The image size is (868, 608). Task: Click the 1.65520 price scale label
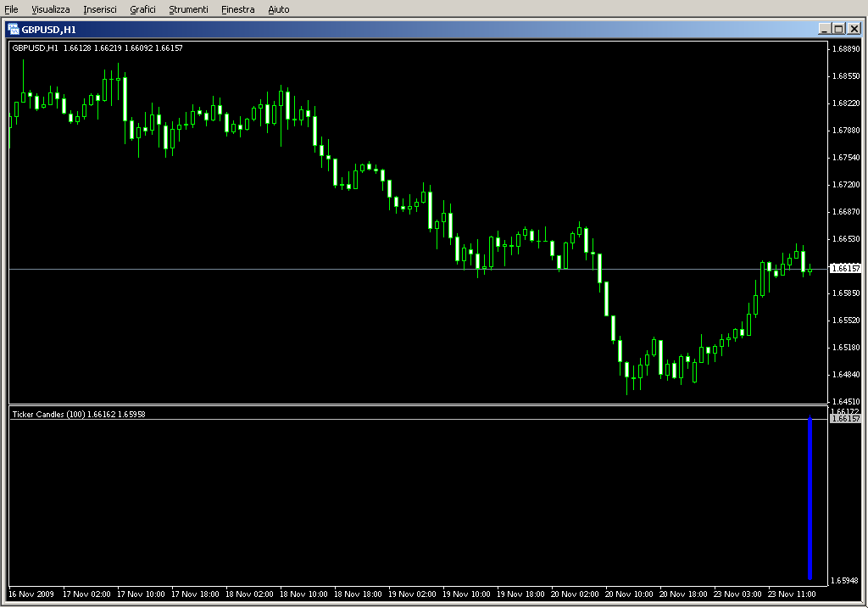(x=846, y=320)
